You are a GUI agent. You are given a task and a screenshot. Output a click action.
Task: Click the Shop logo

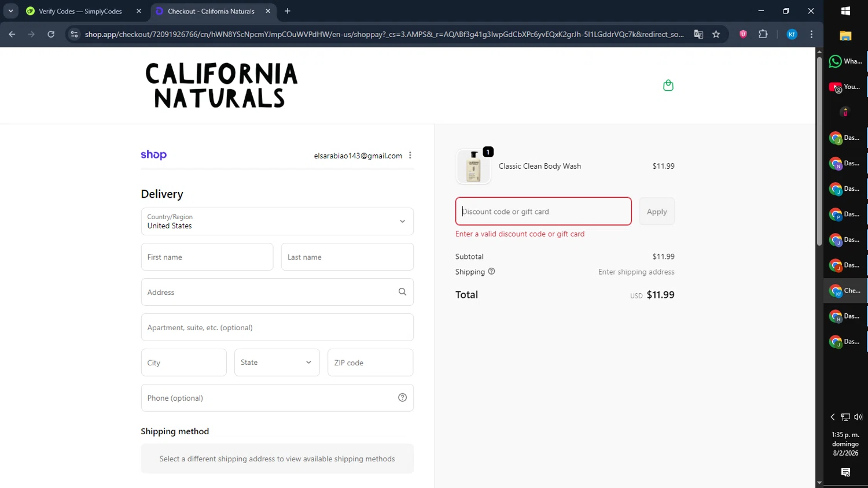tap(154, 155)
